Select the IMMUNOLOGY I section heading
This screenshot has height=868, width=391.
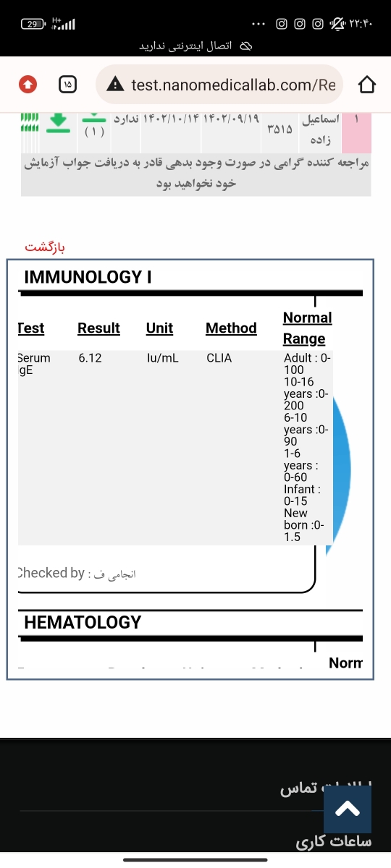coord(88,277)
